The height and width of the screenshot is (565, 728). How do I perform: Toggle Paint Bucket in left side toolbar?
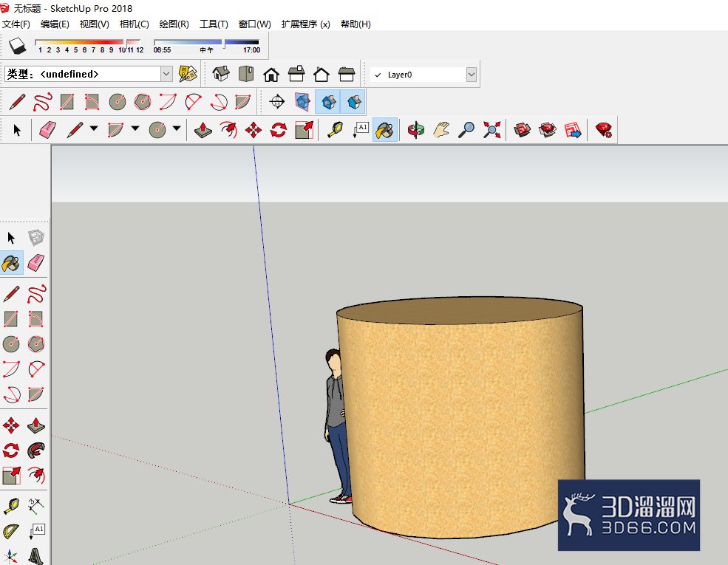[11, 263]
